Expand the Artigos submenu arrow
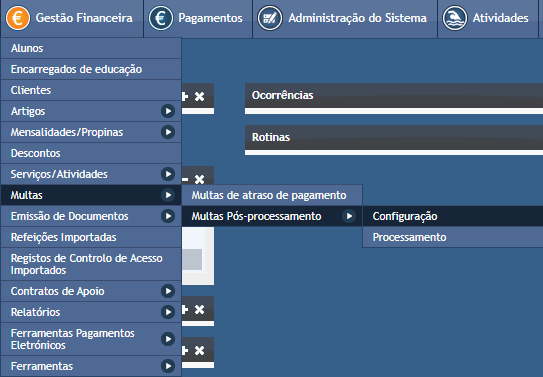The image size is (543, 377). click(168, 111)
